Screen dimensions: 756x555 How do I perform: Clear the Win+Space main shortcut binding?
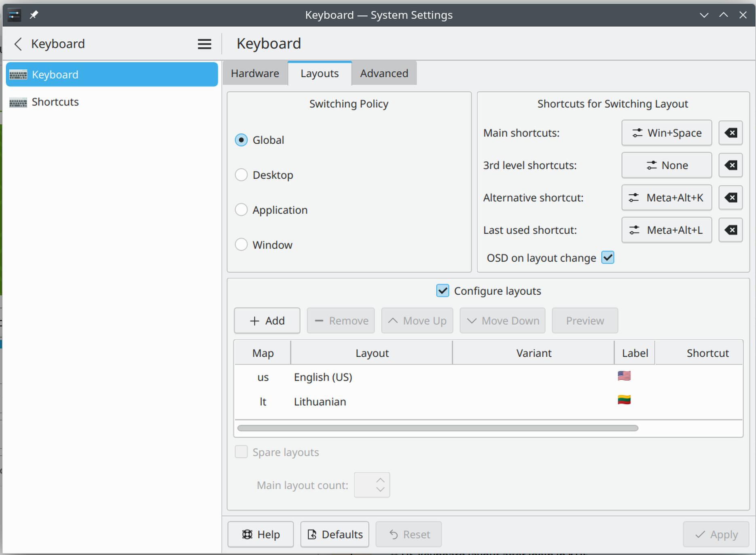point(730,133)
